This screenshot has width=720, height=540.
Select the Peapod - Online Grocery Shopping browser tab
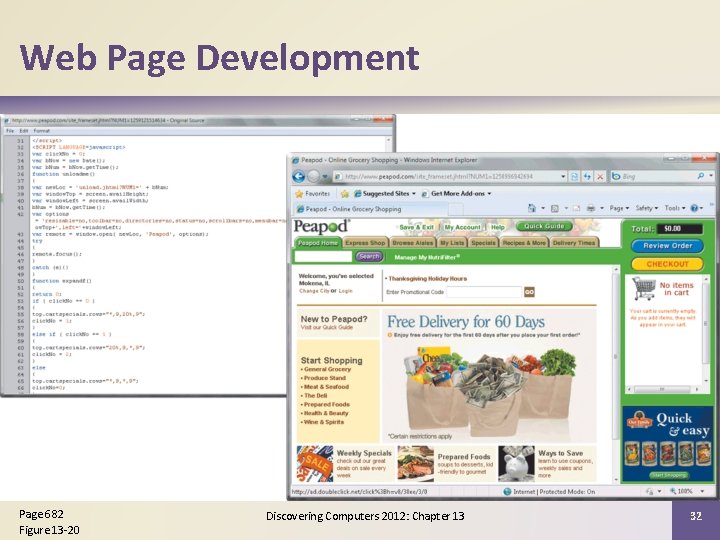point(371,209)
